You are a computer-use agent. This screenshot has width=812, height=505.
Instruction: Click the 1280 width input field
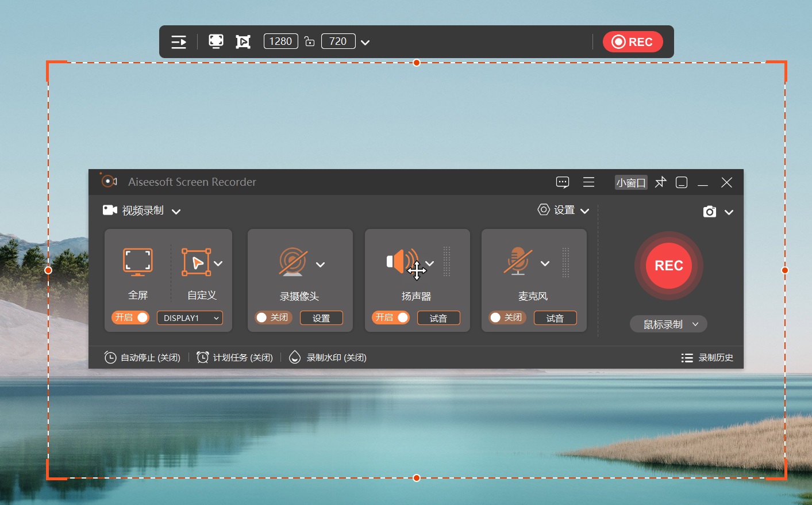tap(280, 41)
